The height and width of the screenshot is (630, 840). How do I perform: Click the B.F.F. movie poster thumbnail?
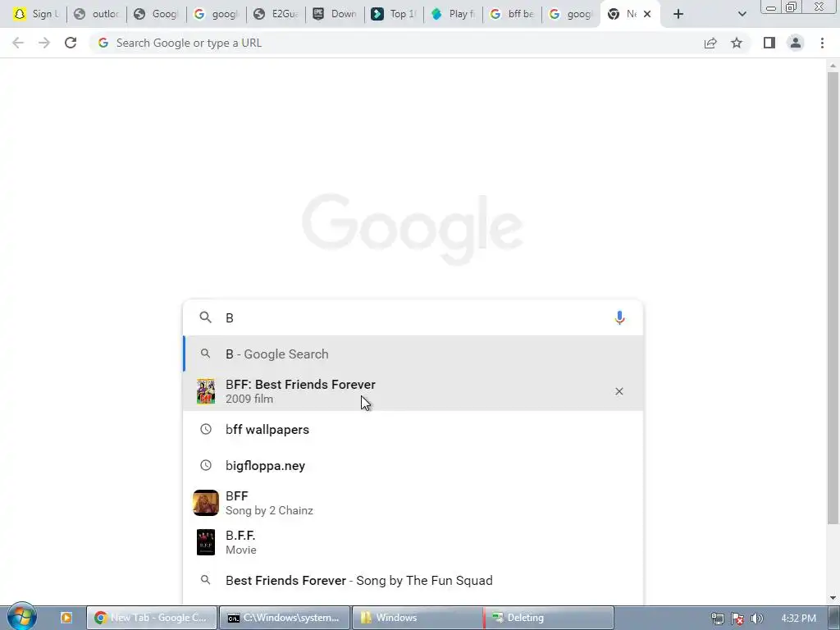pos(206,542)
